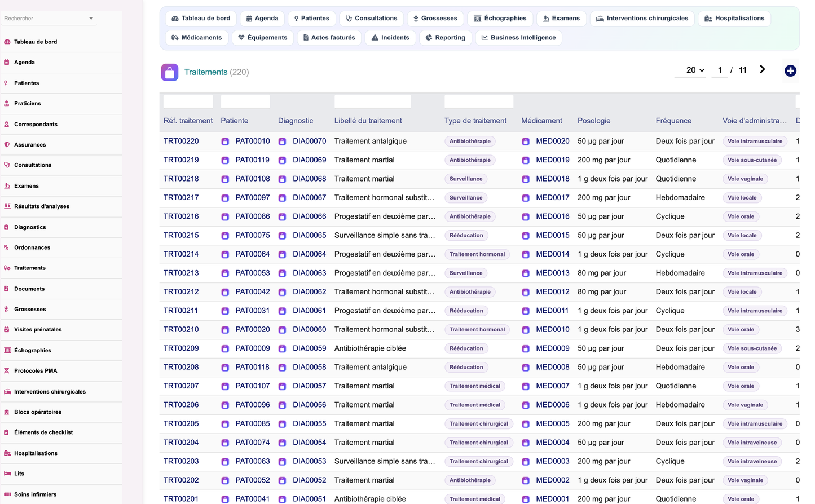
Task: Click Voie sous-cutanée tag in TRT00219 row
Action: pos(752,160)
